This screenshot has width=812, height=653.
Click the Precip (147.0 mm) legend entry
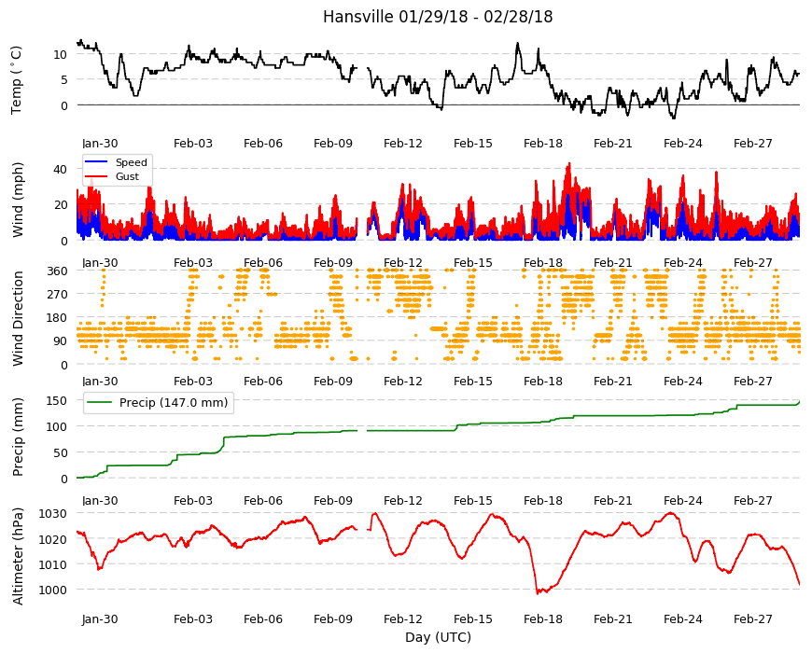(159, 403)
